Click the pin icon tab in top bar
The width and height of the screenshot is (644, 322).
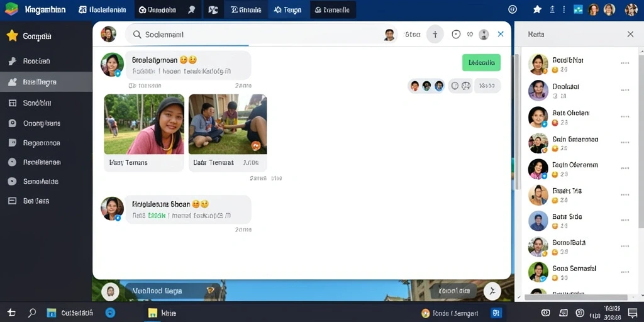192,10
